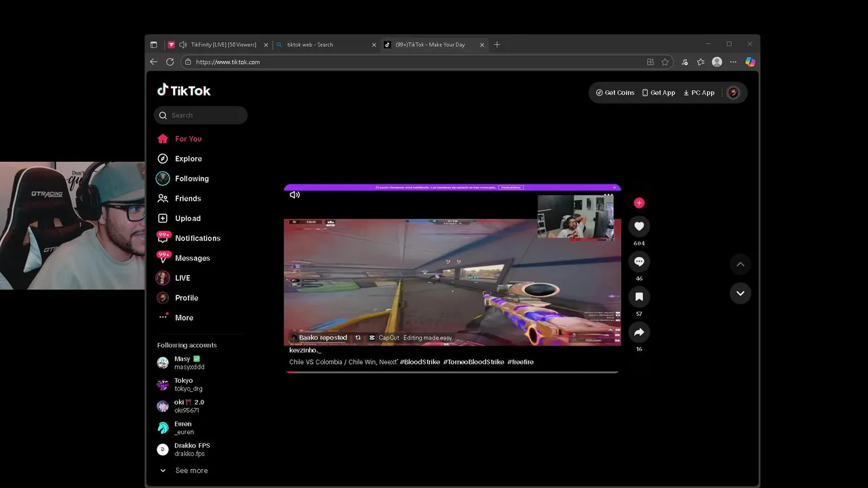Add this page to favorites
Viewport: 868px width, 488px height.
click(x=665, y=62)
